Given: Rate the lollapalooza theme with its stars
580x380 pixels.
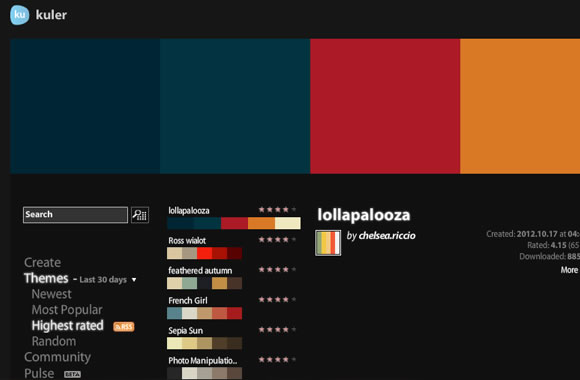Looking at the screenshot, I should 277,210.
